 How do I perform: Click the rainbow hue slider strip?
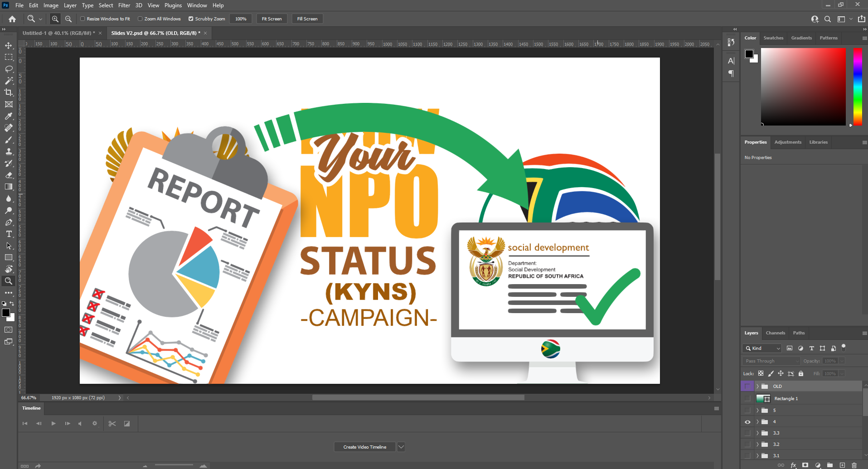click(858, 86)
